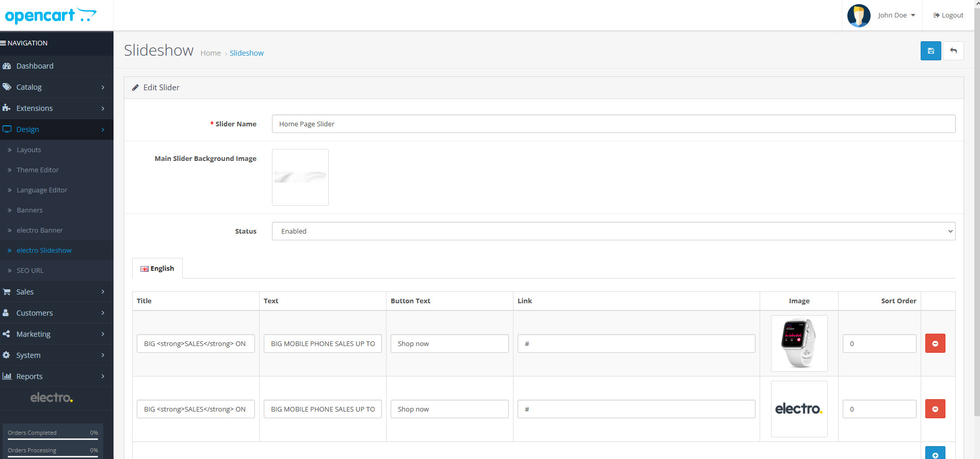Click the Slider Name input field

(x=614, y=124)
